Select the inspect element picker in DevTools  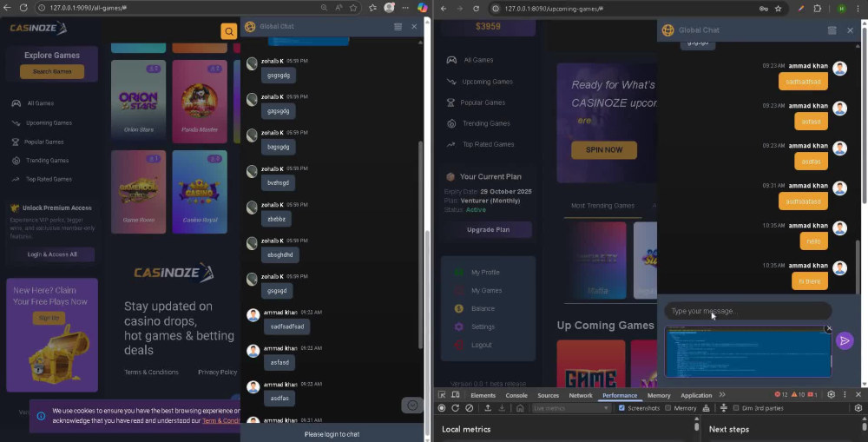[442, 395]
